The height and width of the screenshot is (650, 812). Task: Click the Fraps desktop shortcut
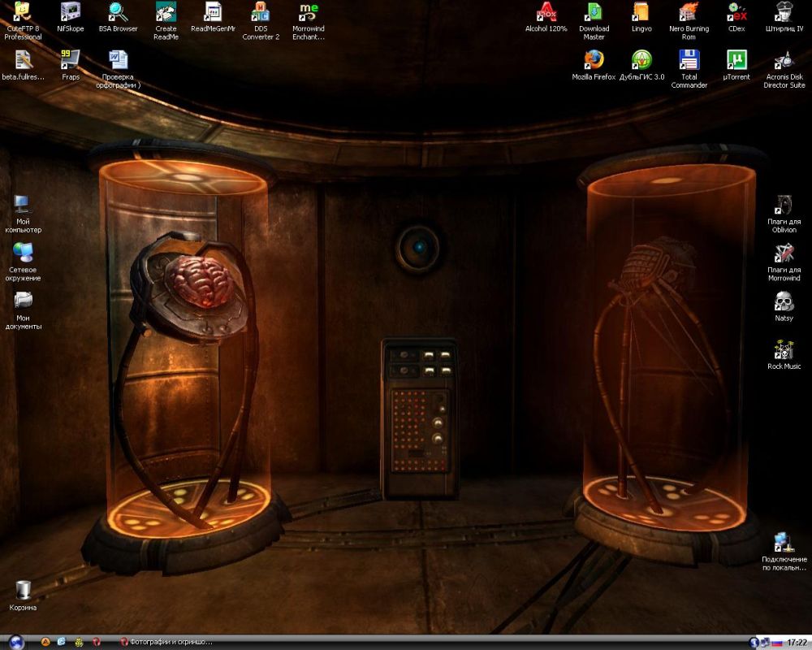click(71, 65)
